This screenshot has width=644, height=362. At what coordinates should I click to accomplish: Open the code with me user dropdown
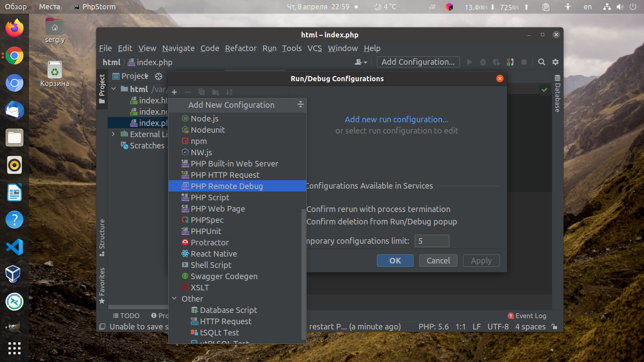click(361, 62)
